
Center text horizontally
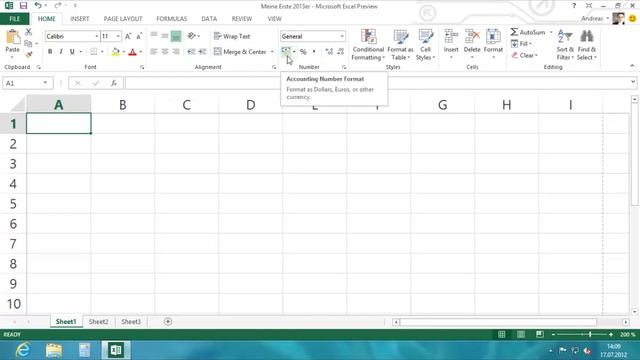(164, 52)
